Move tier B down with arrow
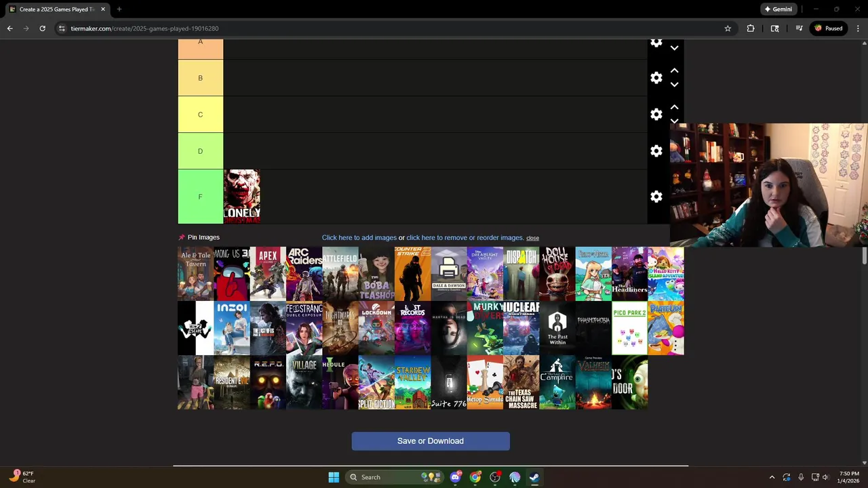868x488 pixels. (674, 85)
